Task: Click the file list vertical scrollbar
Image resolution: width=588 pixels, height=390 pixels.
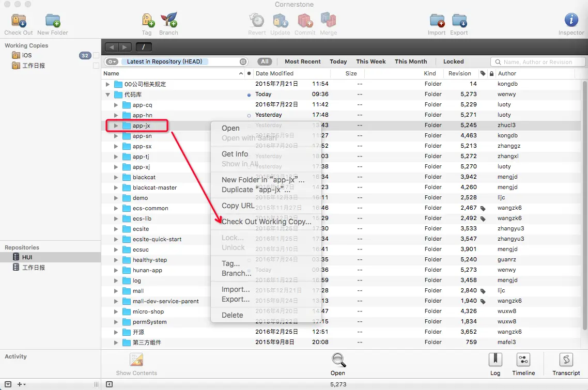Action: [x=584, y=206]
